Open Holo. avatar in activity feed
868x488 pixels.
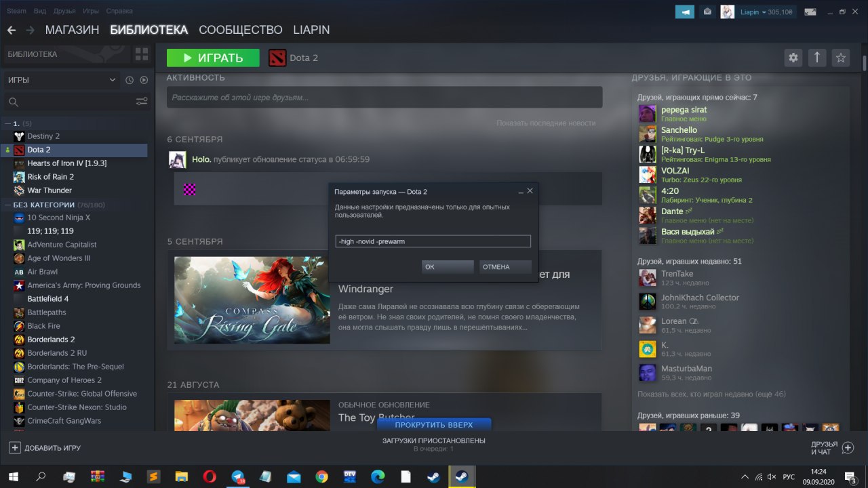point(178,160)
